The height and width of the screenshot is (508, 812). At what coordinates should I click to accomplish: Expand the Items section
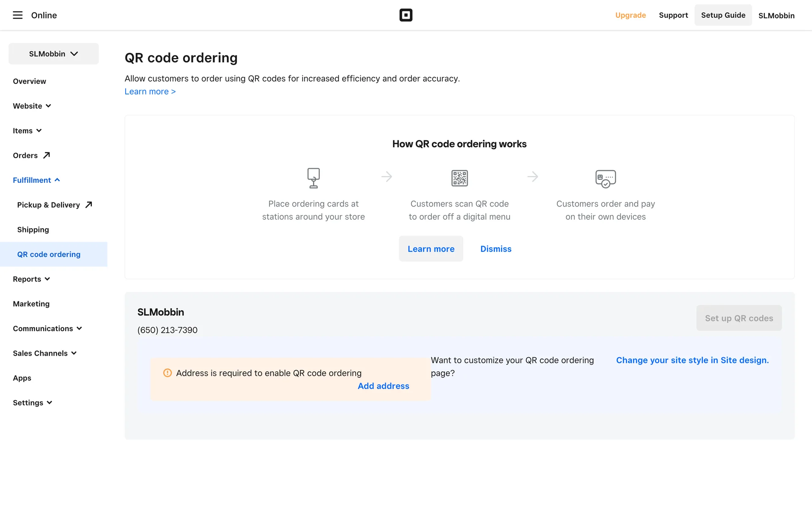click(27, 131)
